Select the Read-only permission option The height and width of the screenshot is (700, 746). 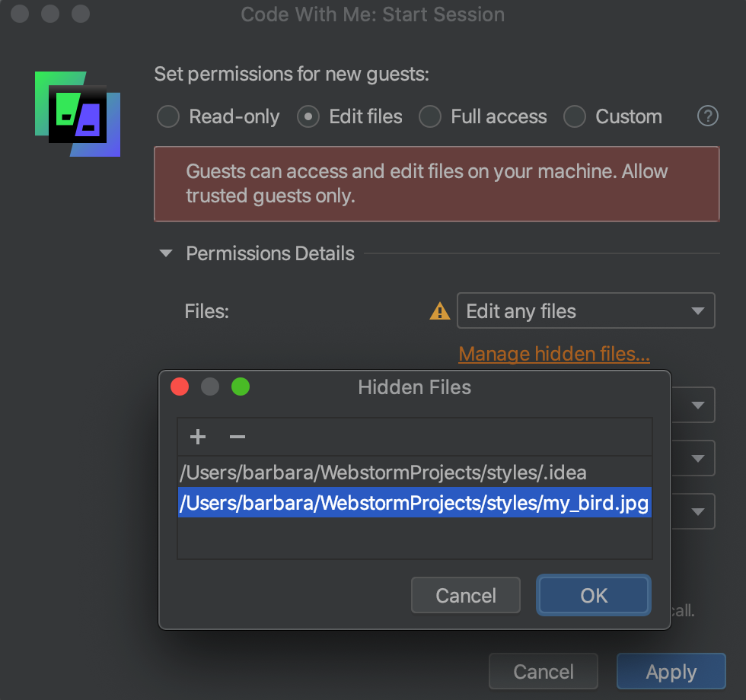click(167, 116)
